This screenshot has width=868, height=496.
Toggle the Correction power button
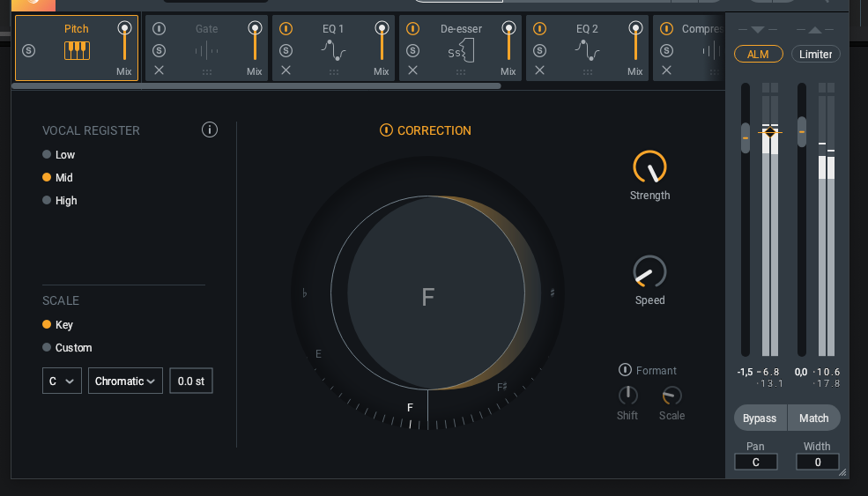tap(386, 130)
